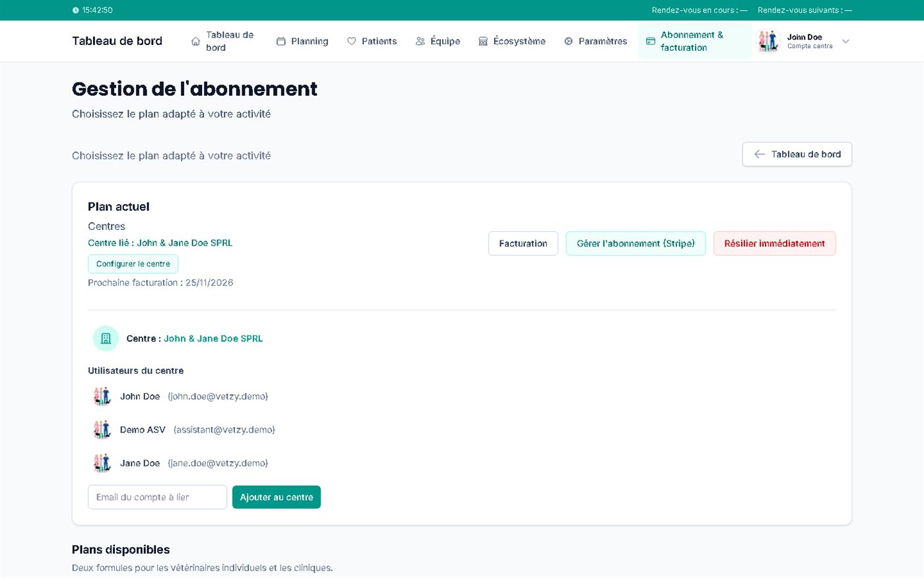Click the Centre lié : John & Jane Doe SPRL text
The height and width of the screenshot is (578, 924).
(160, 242)
